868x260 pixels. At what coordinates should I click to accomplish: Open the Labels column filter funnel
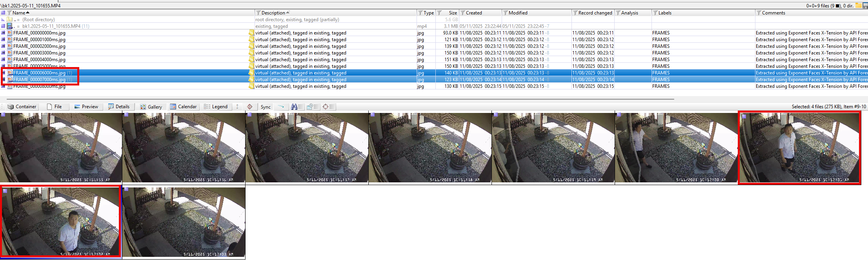click(x=655, y=13)
